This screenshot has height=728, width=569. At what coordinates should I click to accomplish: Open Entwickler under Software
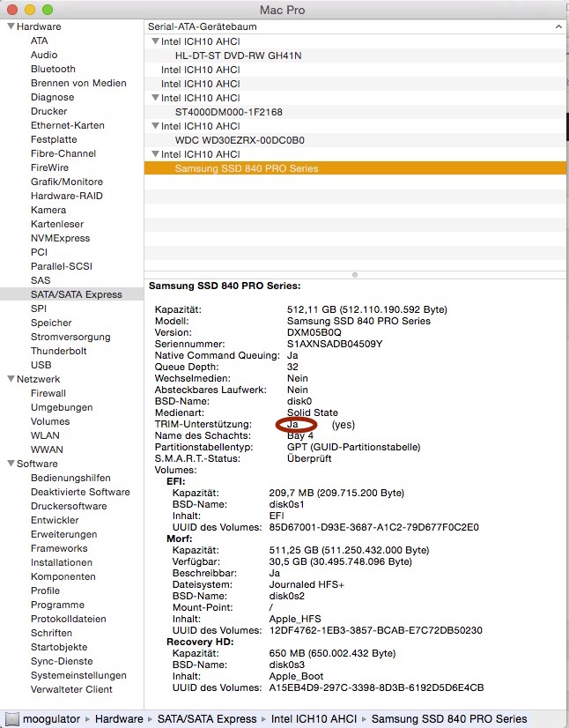pyautogui.click(x=55, y=520)
